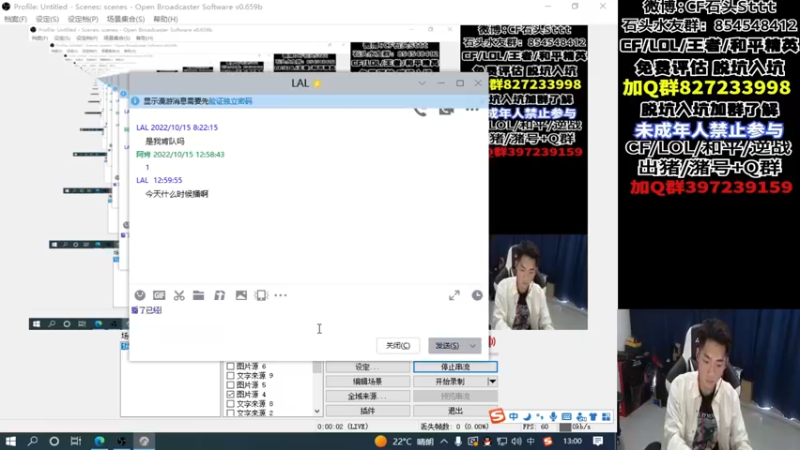Click sources list scroll down arrow
The width and height of the screenshot is (800, 450).
tap(317, 411)
